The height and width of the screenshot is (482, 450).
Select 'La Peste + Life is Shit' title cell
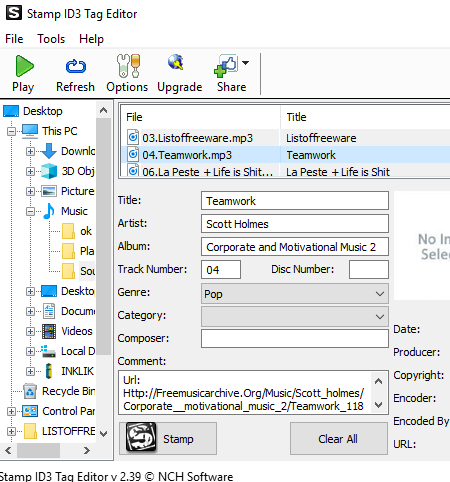(x=338, y=172)
